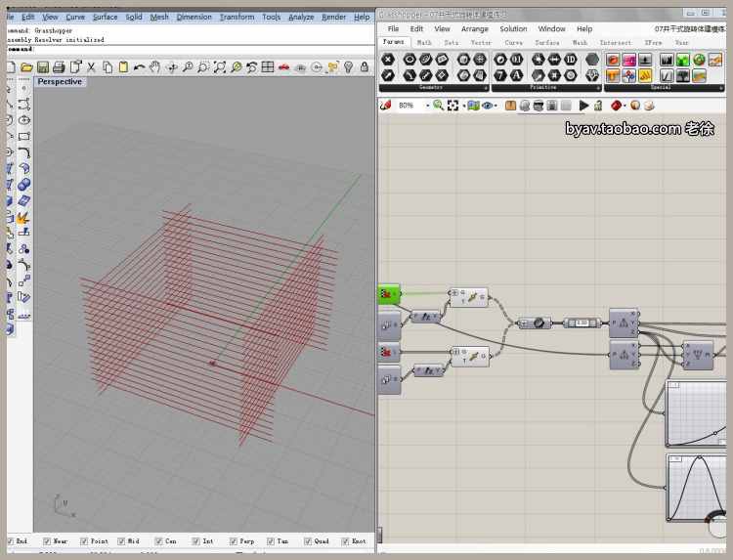The image size is (733, 560).
Task: Toggle the End osnap checkbox
Action: pyautogui.click(x=12, y=540)
